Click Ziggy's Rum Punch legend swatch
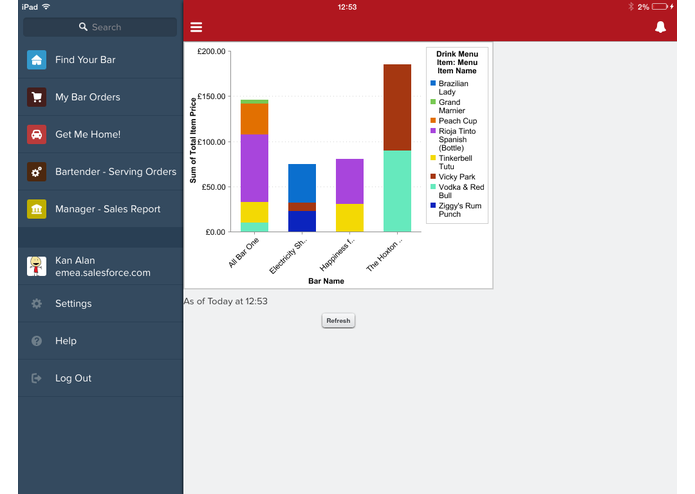This screenshot has width=695, height=494. pyautogui.click(x=433, y=205)
